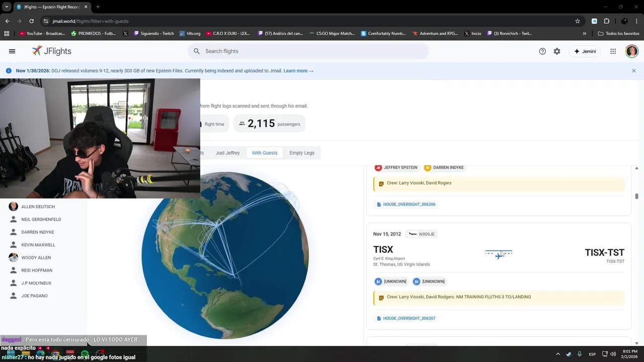Click the profile avatar in JFlights header

[632, 51]
